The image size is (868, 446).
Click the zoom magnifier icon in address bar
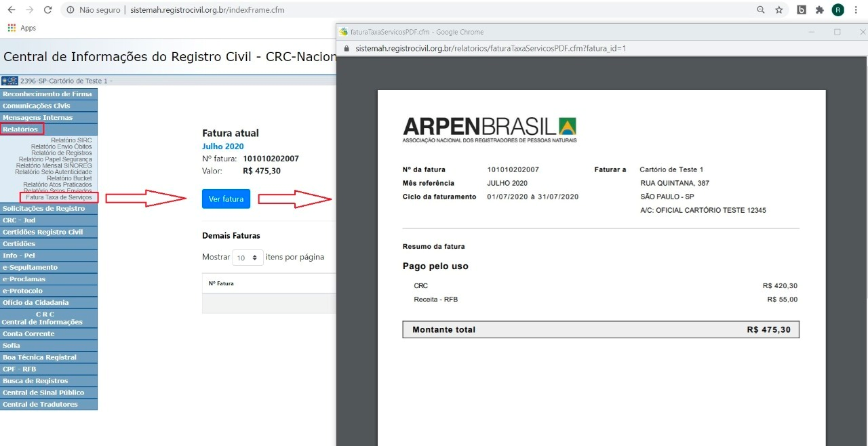pyautogui.click(x=761, y=10)
